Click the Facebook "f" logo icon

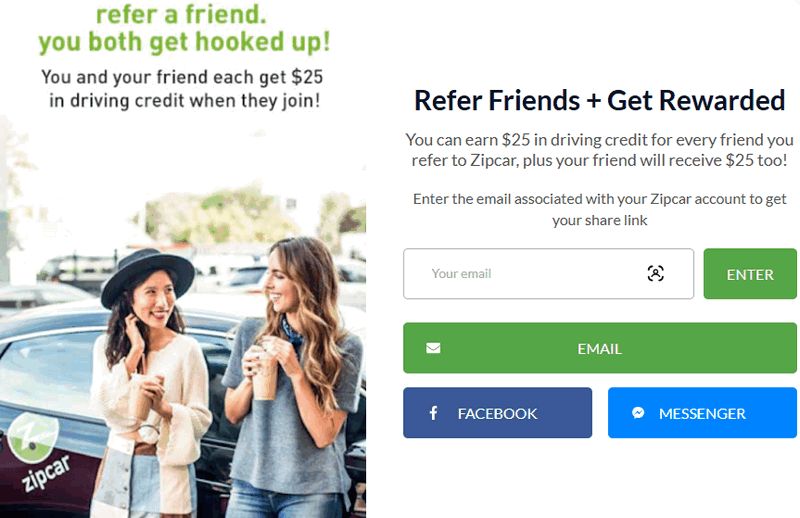pos(433,413)
